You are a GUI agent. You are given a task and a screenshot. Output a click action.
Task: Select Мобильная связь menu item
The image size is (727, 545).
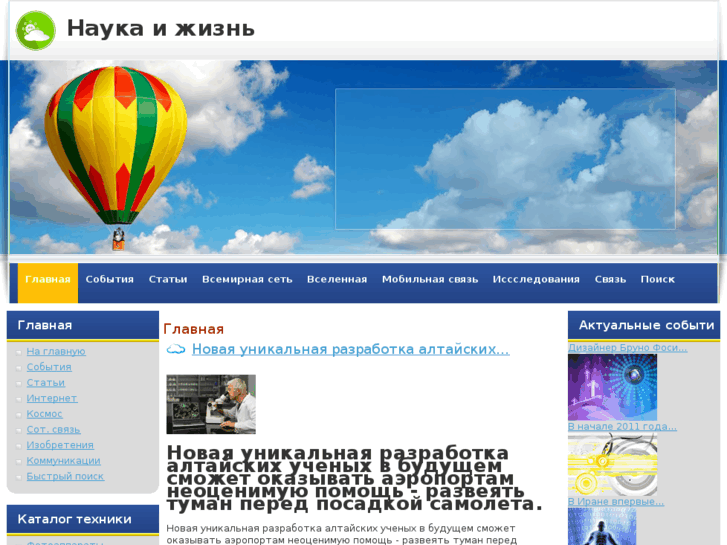[430, 280]
